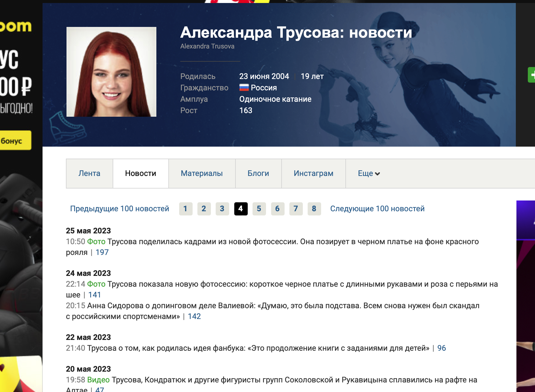Go to news page 1
This screenshot has height=392, width=535.
click(185, 209)
